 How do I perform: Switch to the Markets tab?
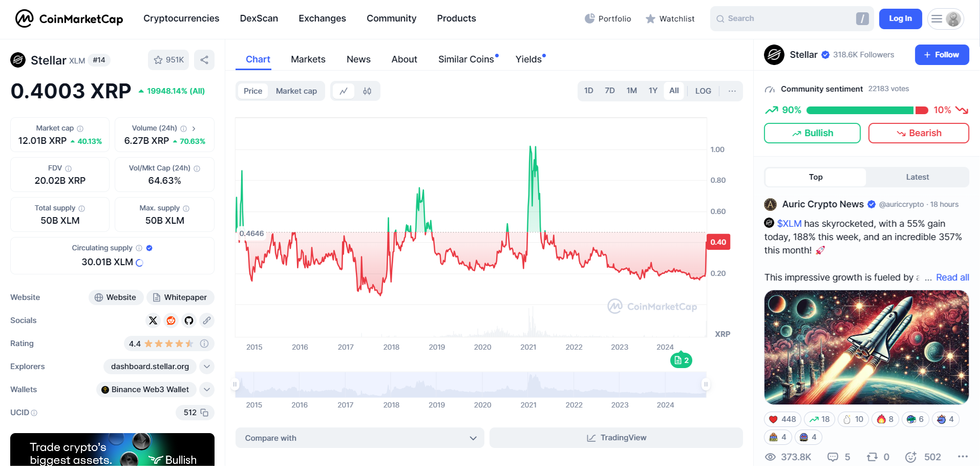[308, 59]
